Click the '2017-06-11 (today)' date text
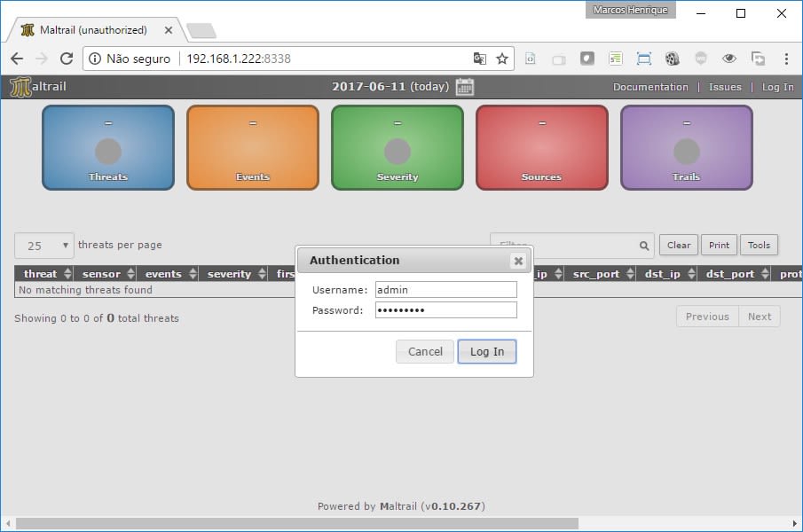The width and height of the screenshot is (803, 532). [x=390, y=87]
